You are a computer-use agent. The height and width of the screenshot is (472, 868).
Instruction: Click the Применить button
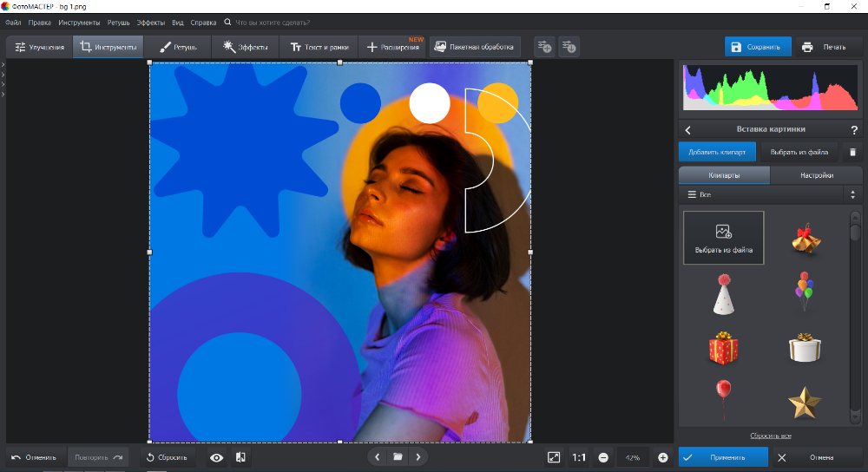pyautogui.click(x=723, y=457)
